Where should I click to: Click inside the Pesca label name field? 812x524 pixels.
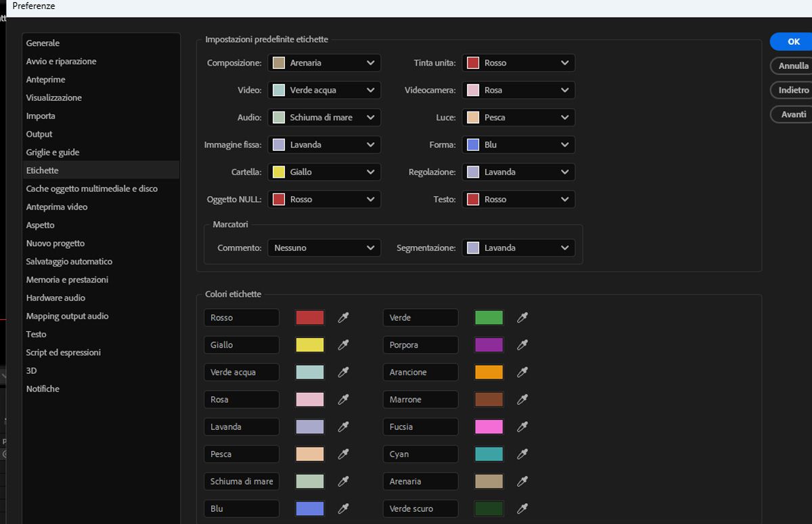pyautogui.click(x=242, y=454)
